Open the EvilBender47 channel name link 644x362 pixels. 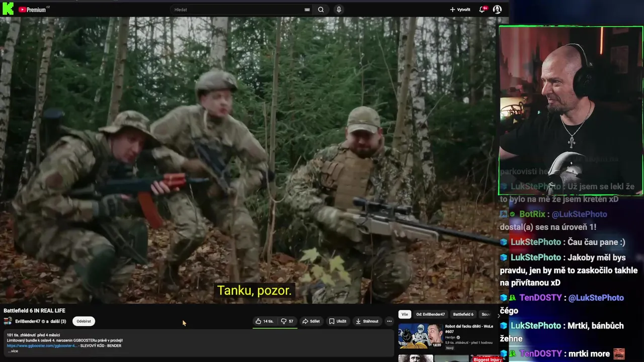(28, 321)
